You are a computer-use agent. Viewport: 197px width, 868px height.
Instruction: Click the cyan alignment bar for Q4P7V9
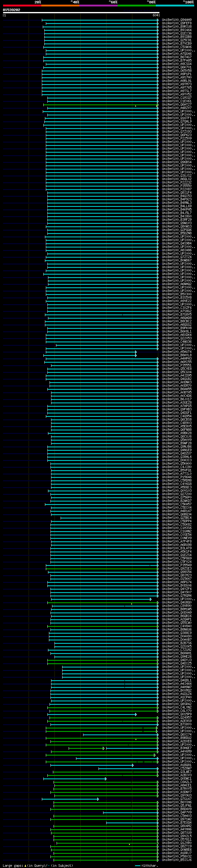(x=131, y=813)
